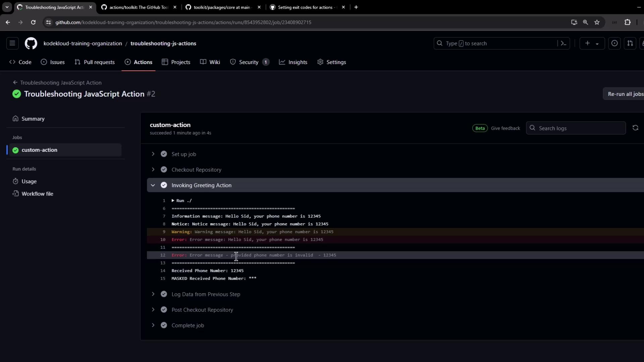Go to the Summary page
The height and width of the screenshot is (362, 644).
pyautogui.click(x=33, y=119)
